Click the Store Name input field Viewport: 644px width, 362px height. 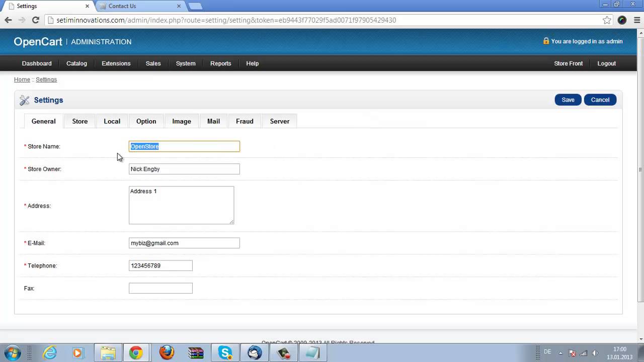click(x=184, y=146)
